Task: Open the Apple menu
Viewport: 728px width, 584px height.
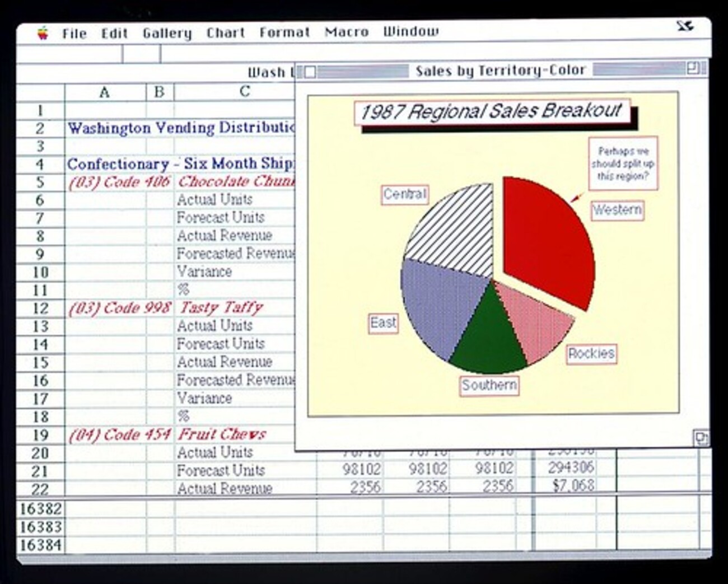Action: click(43, 33)
